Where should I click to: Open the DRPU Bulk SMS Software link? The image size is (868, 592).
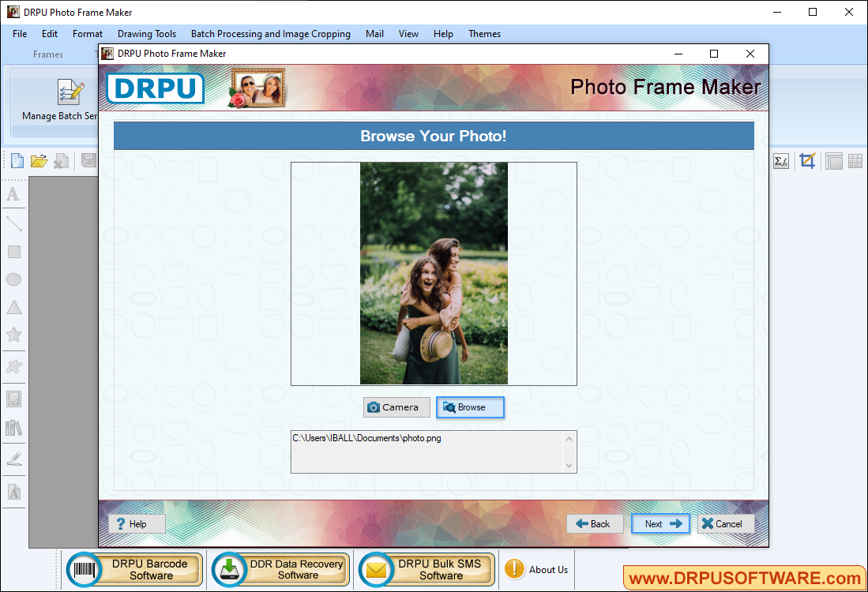(x=425, y=569)
